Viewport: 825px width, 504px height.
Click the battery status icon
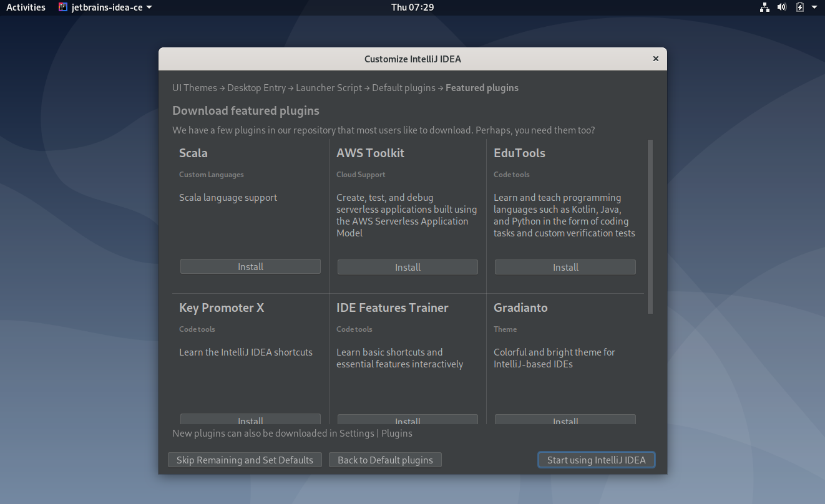pos(800,7)
